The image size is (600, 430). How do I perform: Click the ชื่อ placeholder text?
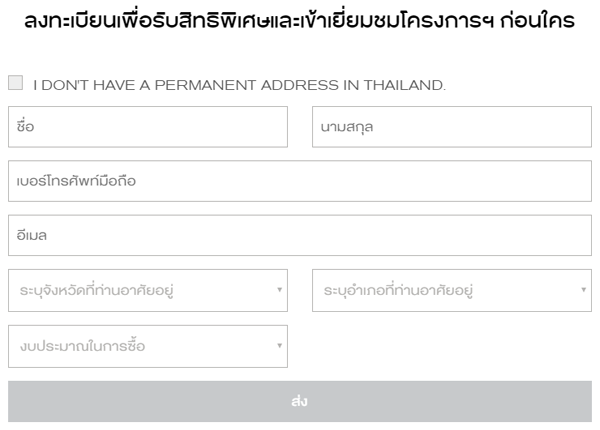[27, 127]
